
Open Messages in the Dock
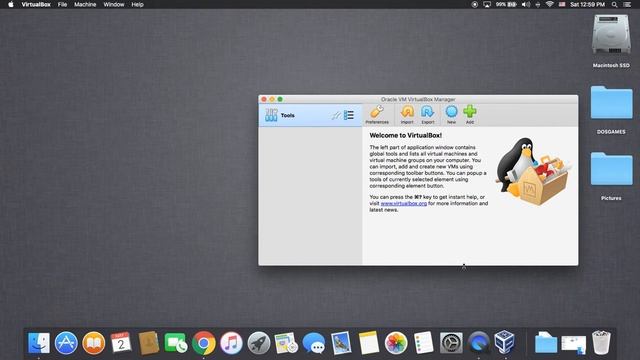(x=313, y=343)
